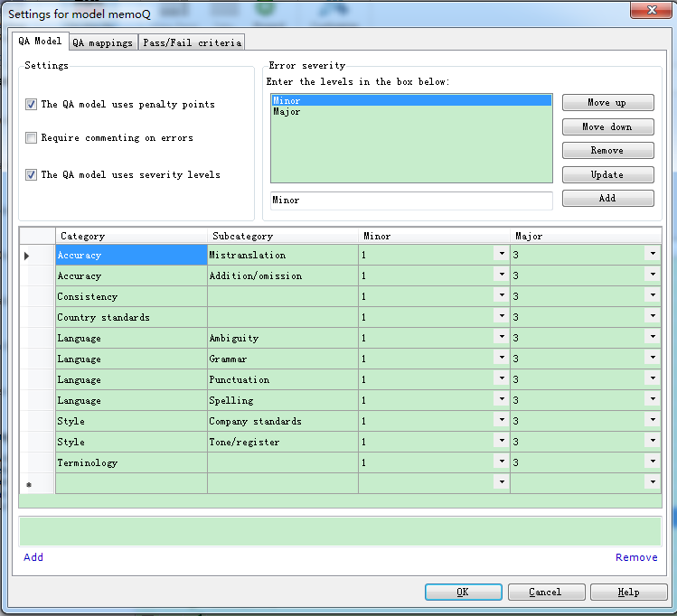Screen dimensions: 677x616
Task: Click the description text box below the table
Action: coord(340,532)
